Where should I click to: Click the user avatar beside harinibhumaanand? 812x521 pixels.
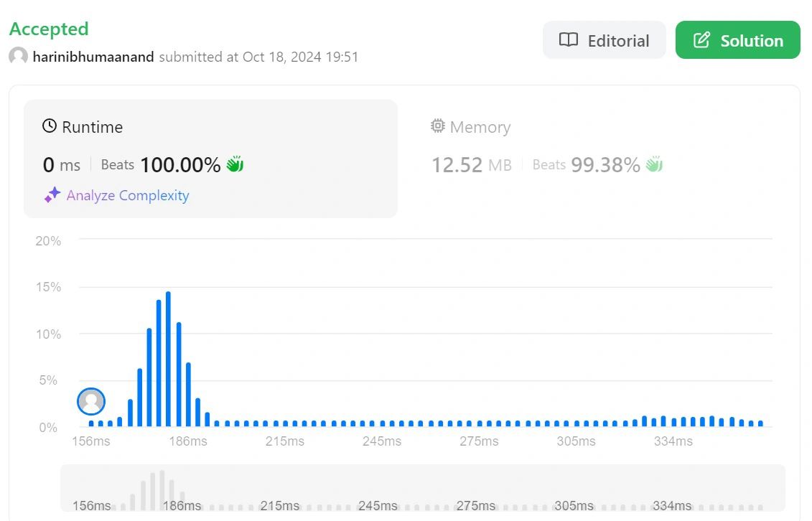point(18,56)
